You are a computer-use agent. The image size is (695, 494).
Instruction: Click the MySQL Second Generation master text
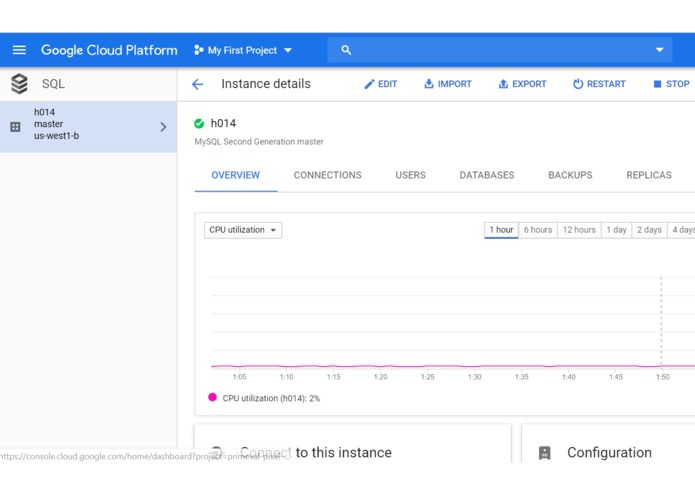coord(259,142)
